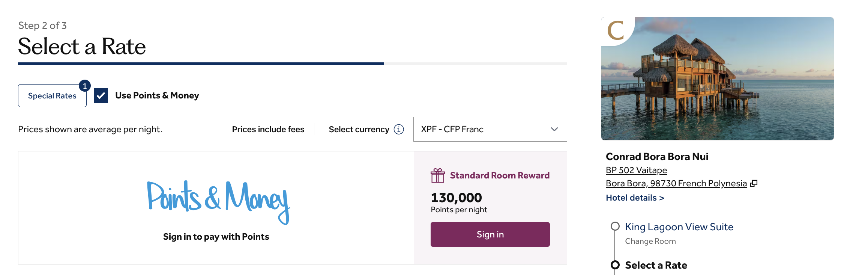Click the Conrad 'C' logo badge
This screenshot has height=275, width=868.
tap(616, 30)
